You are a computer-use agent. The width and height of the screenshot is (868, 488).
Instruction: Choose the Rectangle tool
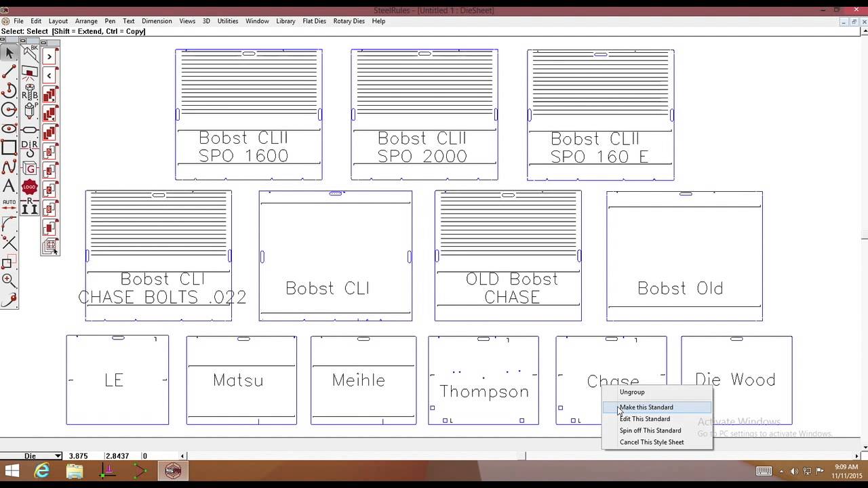9,147
